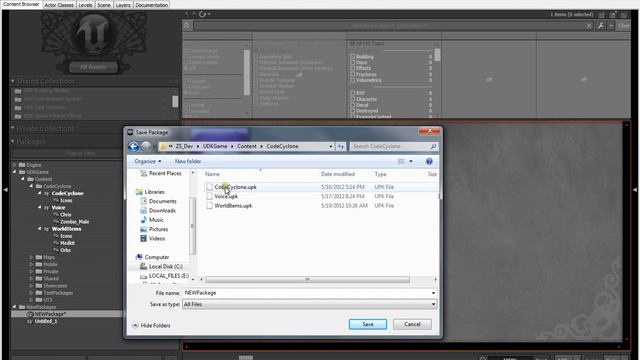Toggle the Volumetrics tag checkbox
The width and height of the screenshot is (640, 360).
(x=353, y=80)
